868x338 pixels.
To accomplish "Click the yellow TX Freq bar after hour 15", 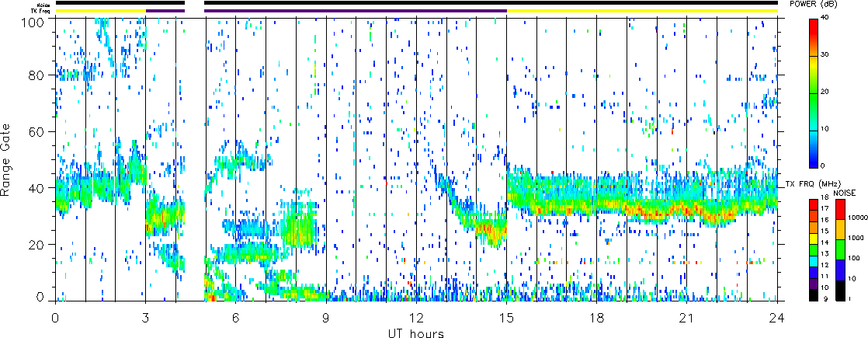I will (x=642, y=11).
